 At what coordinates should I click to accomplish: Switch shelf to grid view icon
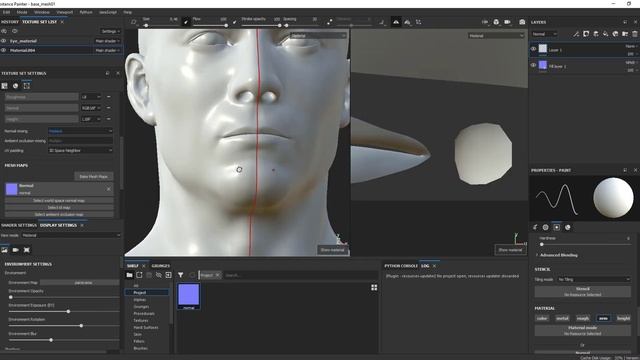pyautogui.click(x=374, y=288)
